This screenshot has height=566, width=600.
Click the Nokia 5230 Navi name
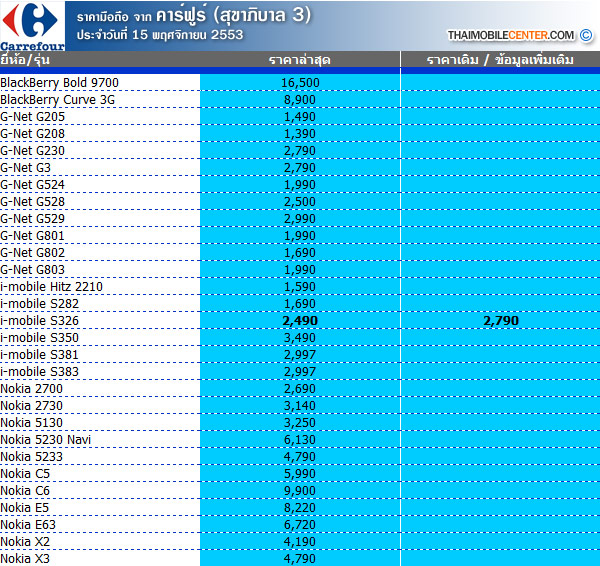tap(46, 440)
